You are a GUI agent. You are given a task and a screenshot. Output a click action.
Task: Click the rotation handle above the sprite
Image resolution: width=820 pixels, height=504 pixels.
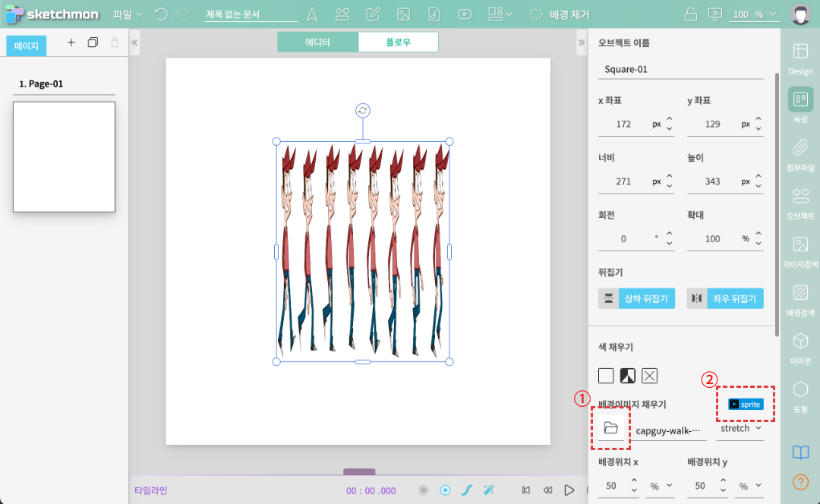coord(363,110)
